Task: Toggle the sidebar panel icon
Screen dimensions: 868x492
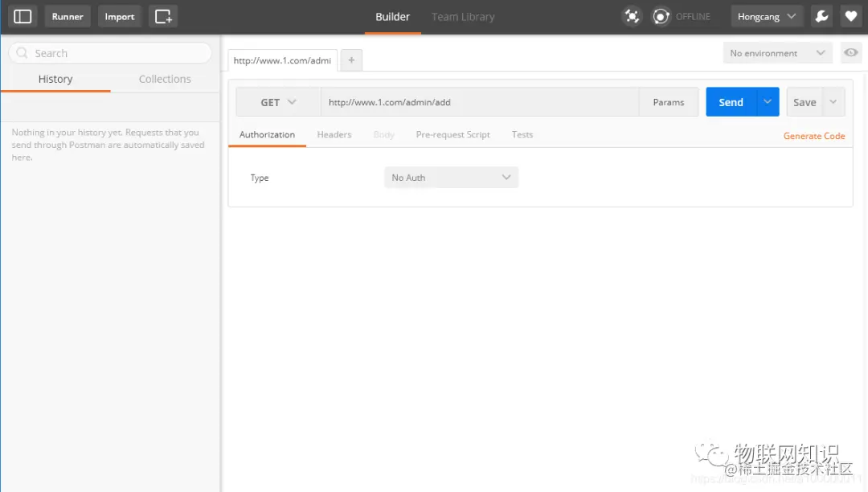Action: 23,17
